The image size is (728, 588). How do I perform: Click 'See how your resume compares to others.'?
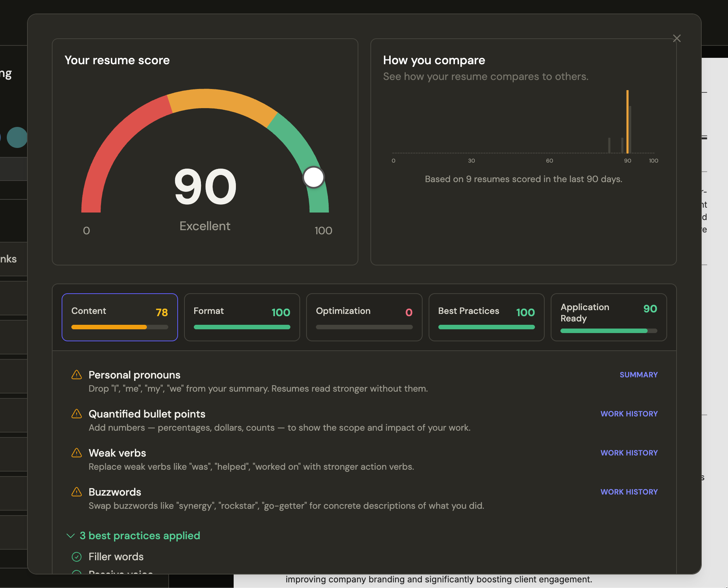(486, 77)
